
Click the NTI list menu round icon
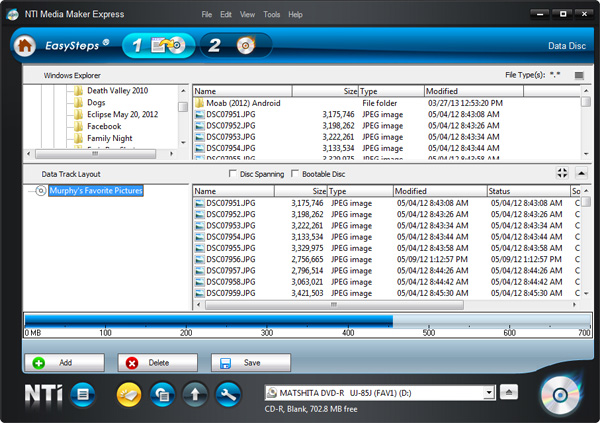click(x=83, y=394)
